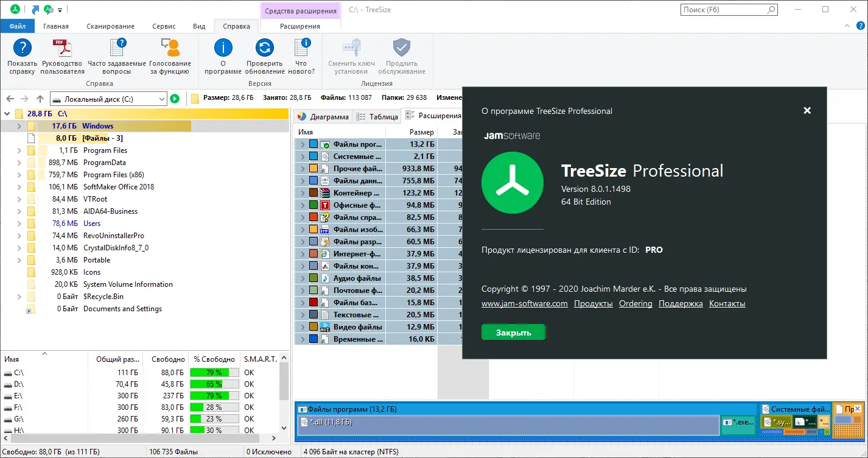Switch to the Таблица view tab
The height and width of the screenshot is (458, 868).
(377, 116)
